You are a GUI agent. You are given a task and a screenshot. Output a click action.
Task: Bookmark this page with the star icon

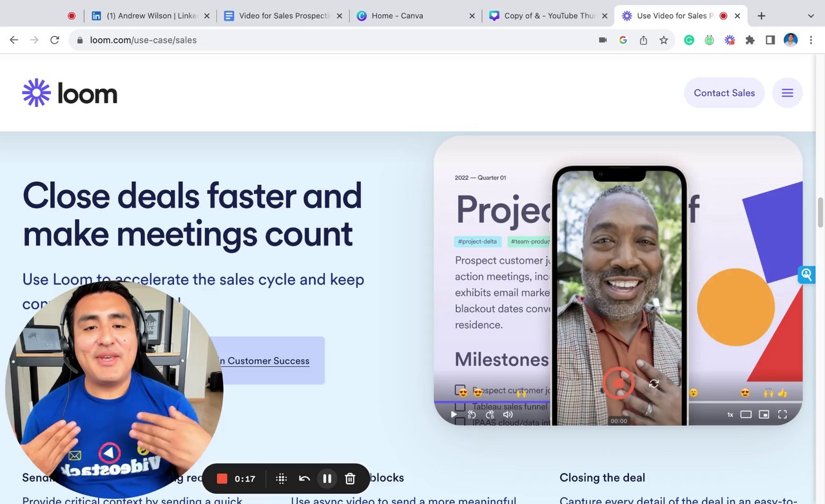[x=663, y=40]
